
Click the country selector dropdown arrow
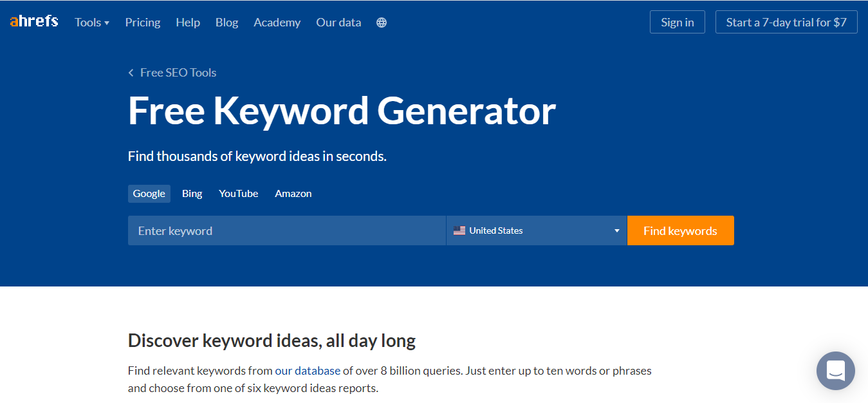[616, 230]
